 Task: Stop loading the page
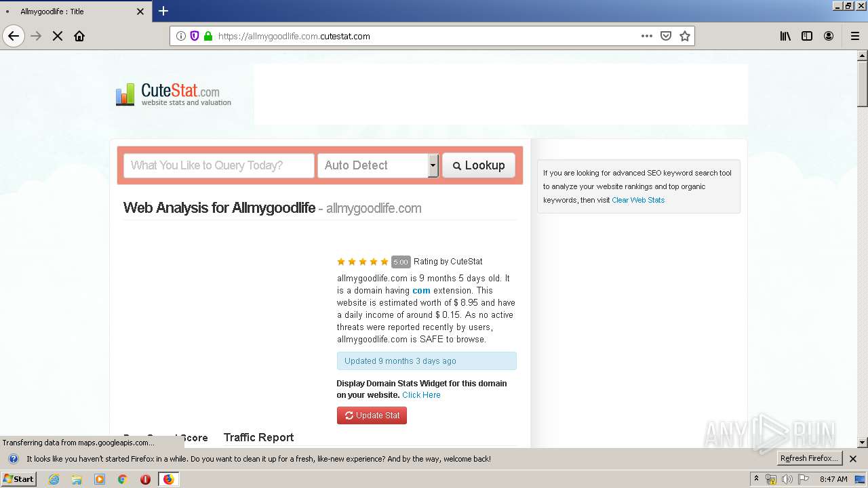(58, 36)
